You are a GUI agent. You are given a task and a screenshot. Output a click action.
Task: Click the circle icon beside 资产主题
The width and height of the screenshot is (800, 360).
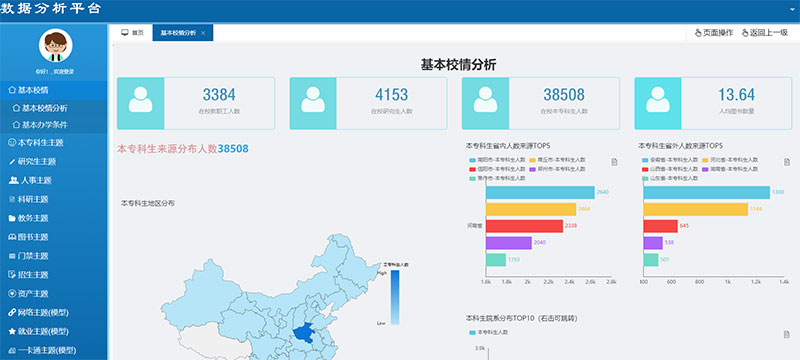[x=13, y=294]
